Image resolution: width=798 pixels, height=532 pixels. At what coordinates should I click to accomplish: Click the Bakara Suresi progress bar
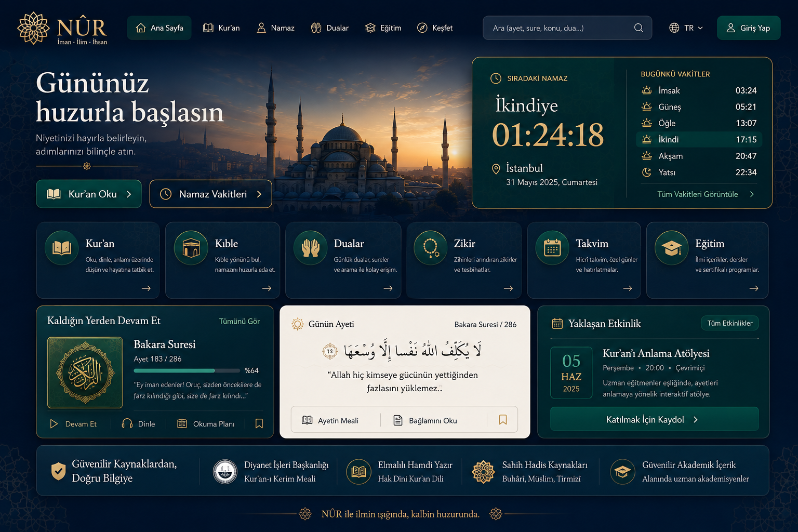(187, 370)
